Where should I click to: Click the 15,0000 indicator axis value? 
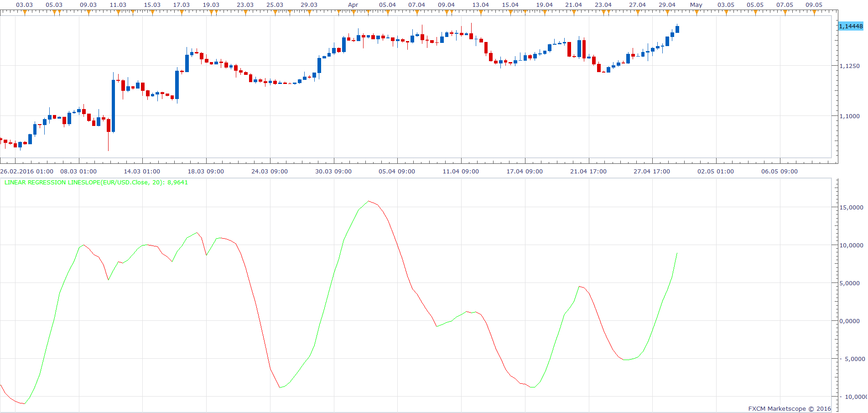coord(852,207)
